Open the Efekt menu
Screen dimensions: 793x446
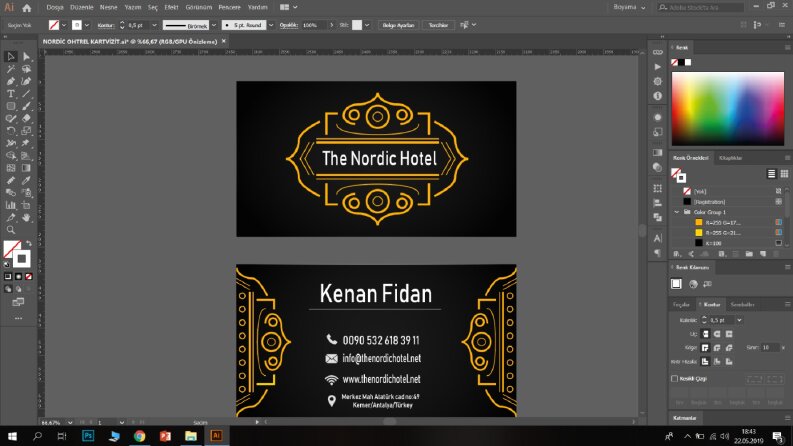(x=171, y=8)
